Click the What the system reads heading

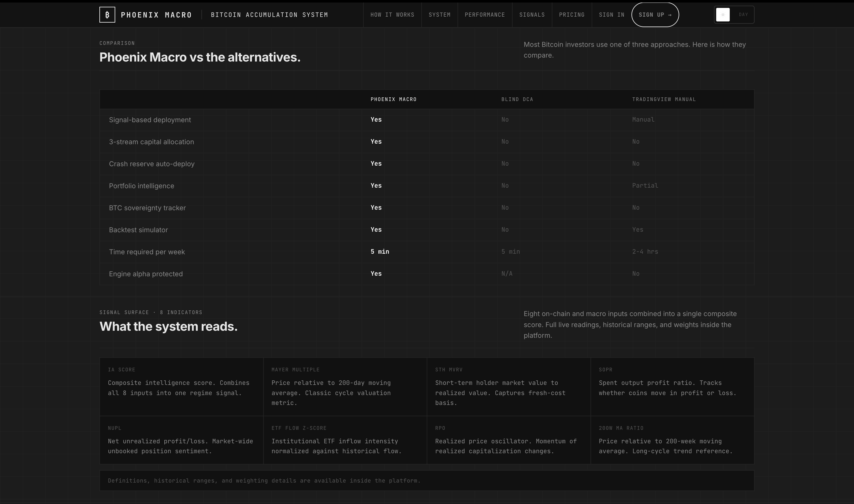tap(168, 326)
